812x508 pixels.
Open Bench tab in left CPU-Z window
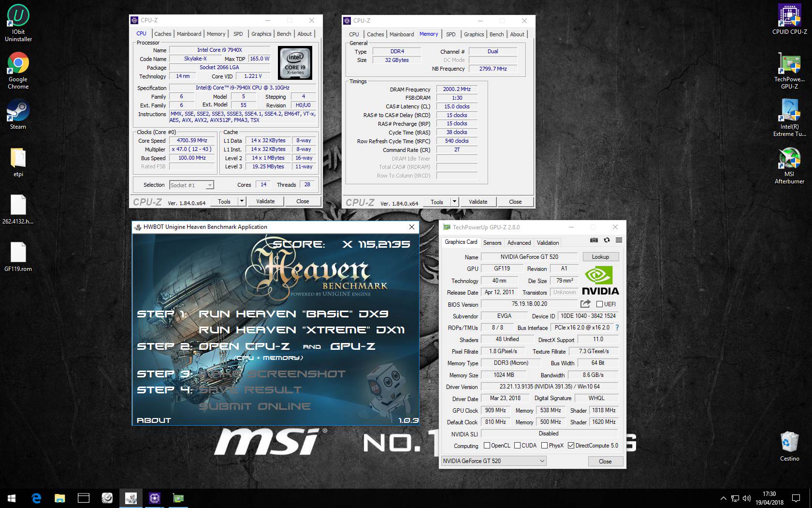pyautogui.click(x=284, y=34)
